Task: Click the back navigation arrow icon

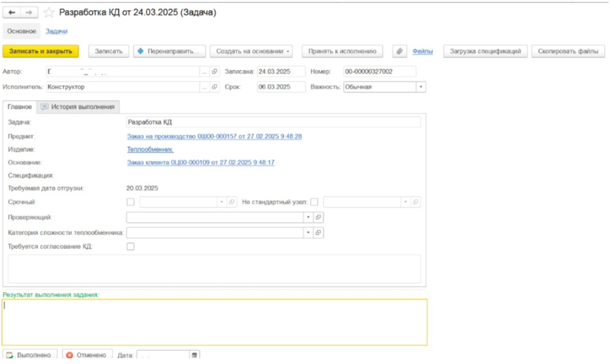Action: click(x=12, y=13)
